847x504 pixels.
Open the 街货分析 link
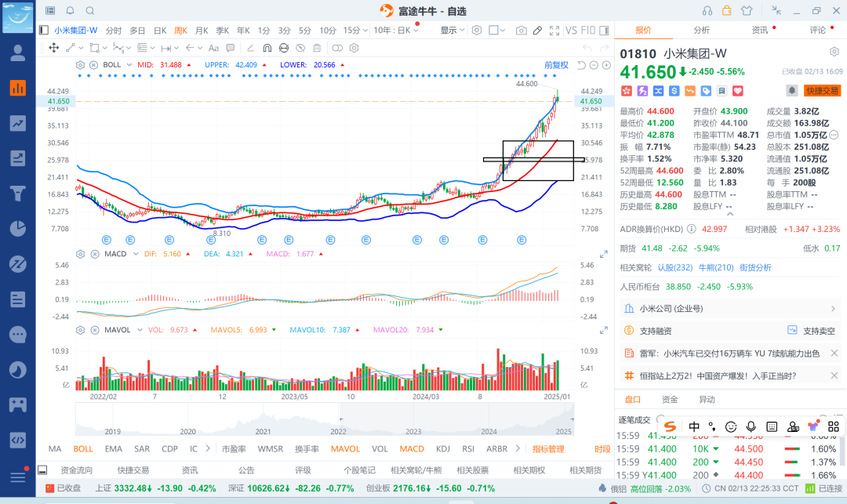coord(755,267)
